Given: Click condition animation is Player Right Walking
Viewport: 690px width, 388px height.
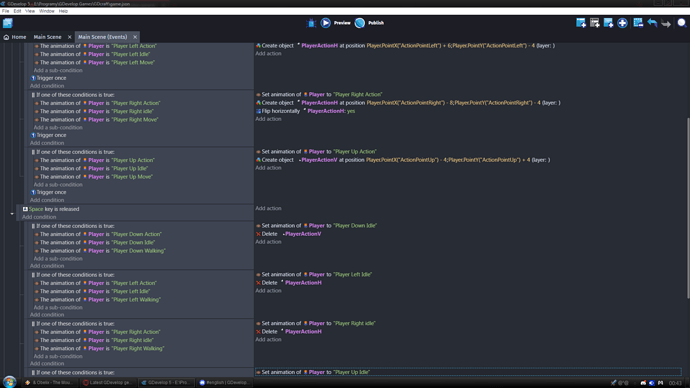Looking at the screenshot, I should coord(99,348).
